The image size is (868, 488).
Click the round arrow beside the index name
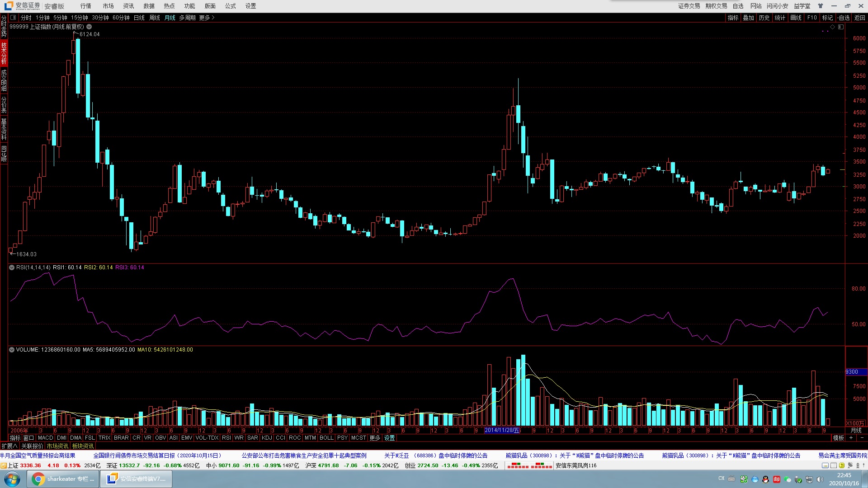pyautogui.click(x=89, y=27)
